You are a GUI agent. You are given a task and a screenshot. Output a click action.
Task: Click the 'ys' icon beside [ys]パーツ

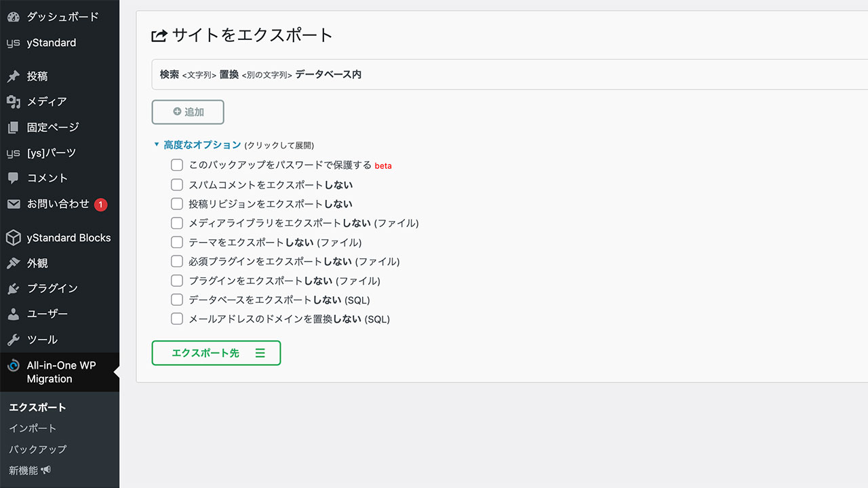click(x=13, y=153)
